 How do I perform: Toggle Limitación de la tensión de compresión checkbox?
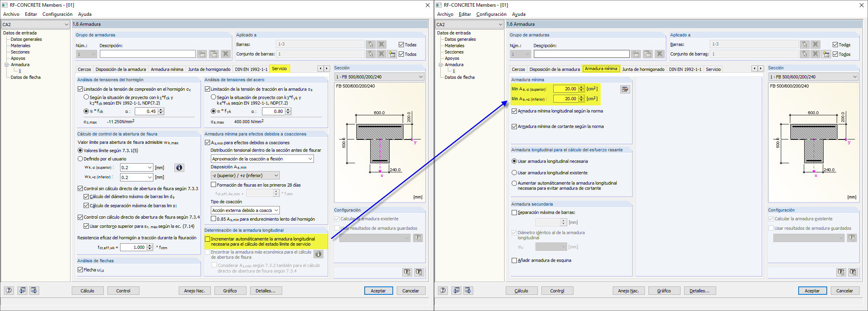(80, 89)
